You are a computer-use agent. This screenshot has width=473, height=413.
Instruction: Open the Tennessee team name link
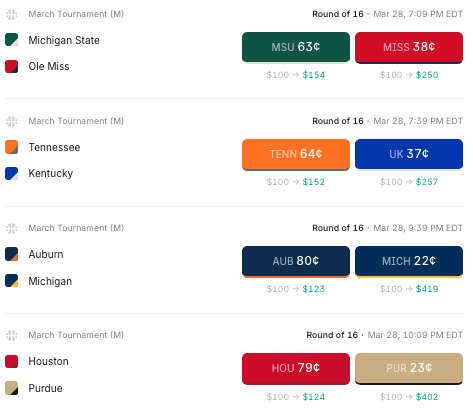(54, 147)
